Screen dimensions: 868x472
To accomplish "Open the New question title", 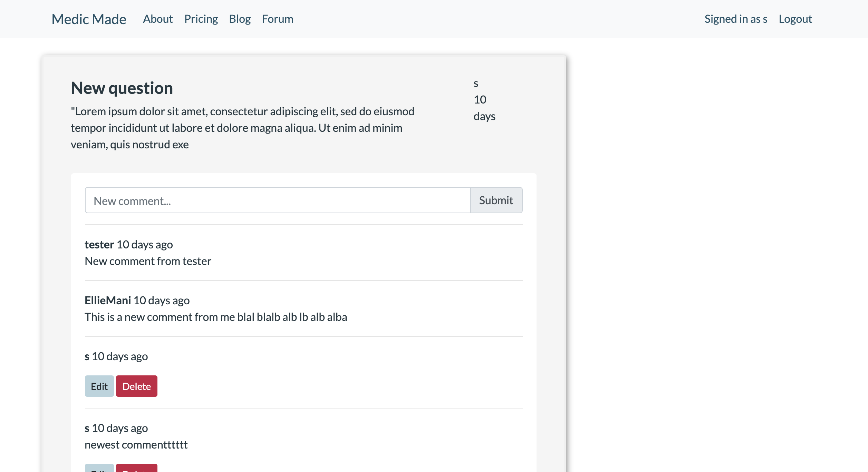I will 122,88.
